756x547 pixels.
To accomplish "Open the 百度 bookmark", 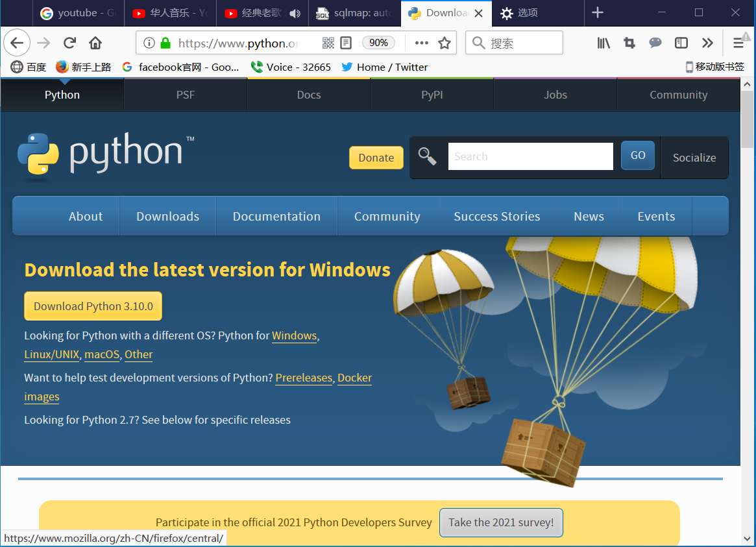I will (29, 67).
